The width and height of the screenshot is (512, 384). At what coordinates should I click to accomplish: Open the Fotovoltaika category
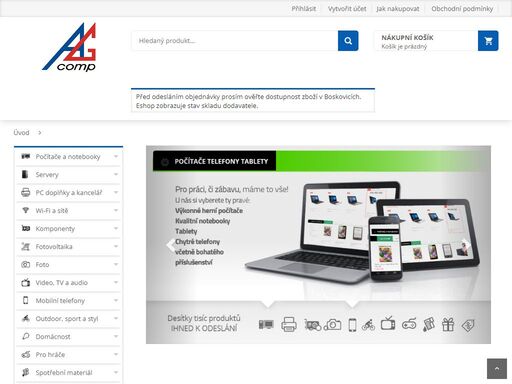click(54, 247)
